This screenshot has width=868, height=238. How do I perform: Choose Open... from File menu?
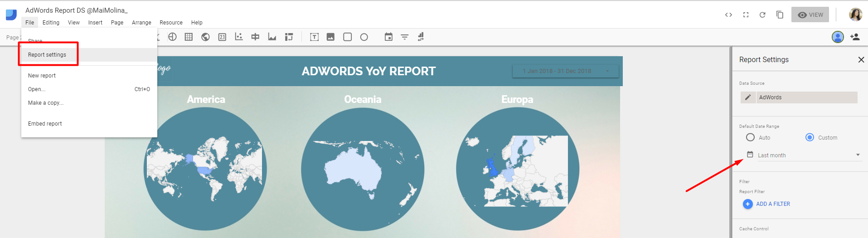[x=89, y=89]
